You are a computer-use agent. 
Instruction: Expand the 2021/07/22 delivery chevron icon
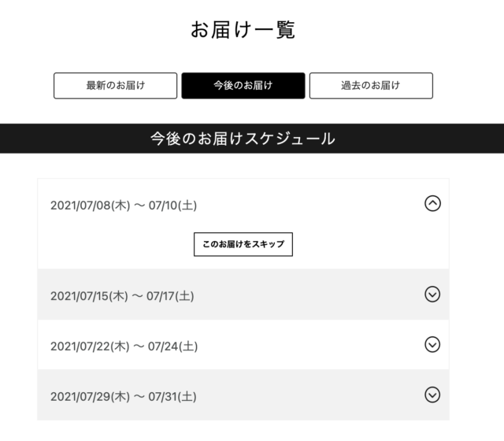click(432, 345)
